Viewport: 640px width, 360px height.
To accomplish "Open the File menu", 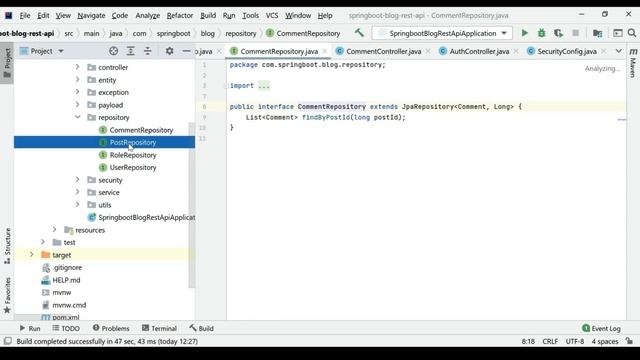I will point(25,16).
